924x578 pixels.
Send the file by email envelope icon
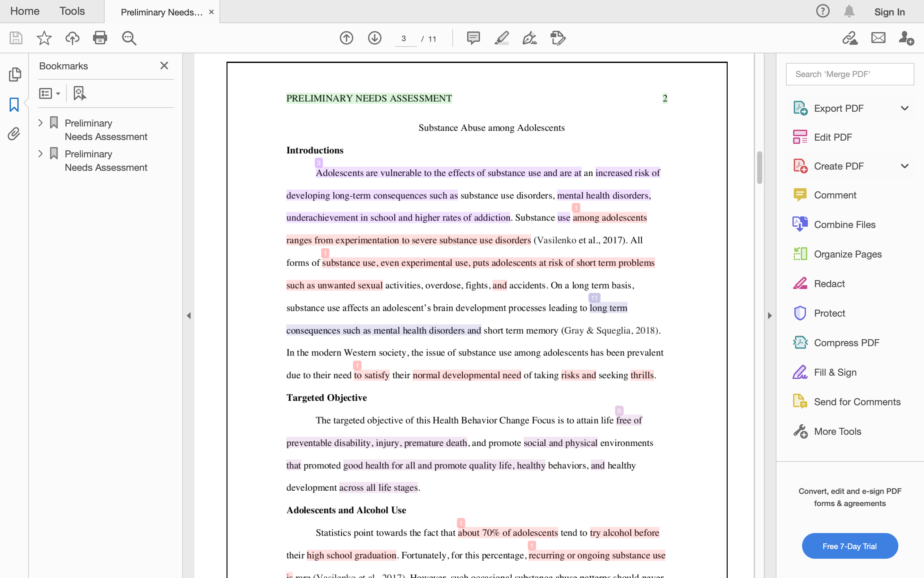[878, 38]
